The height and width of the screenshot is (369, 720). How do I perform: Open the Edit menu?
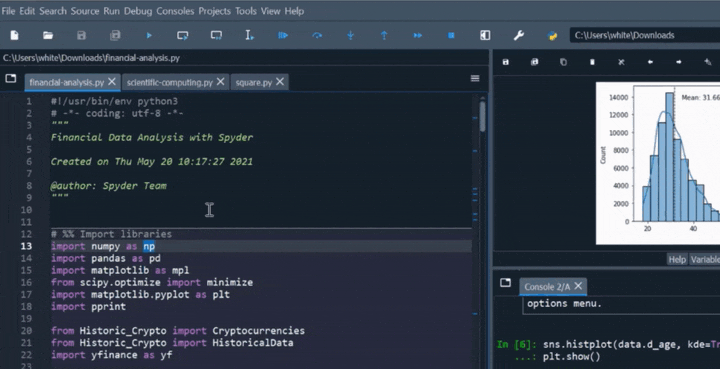tap(27, 11)
